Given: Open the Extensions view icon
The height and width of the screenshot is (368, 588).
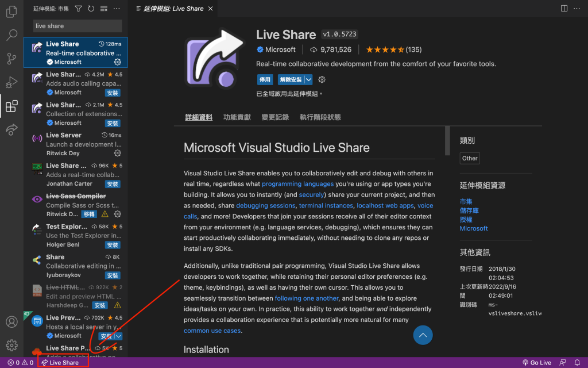Looking at the screenshot, I should pyautogui.click(x=11, y=106).
